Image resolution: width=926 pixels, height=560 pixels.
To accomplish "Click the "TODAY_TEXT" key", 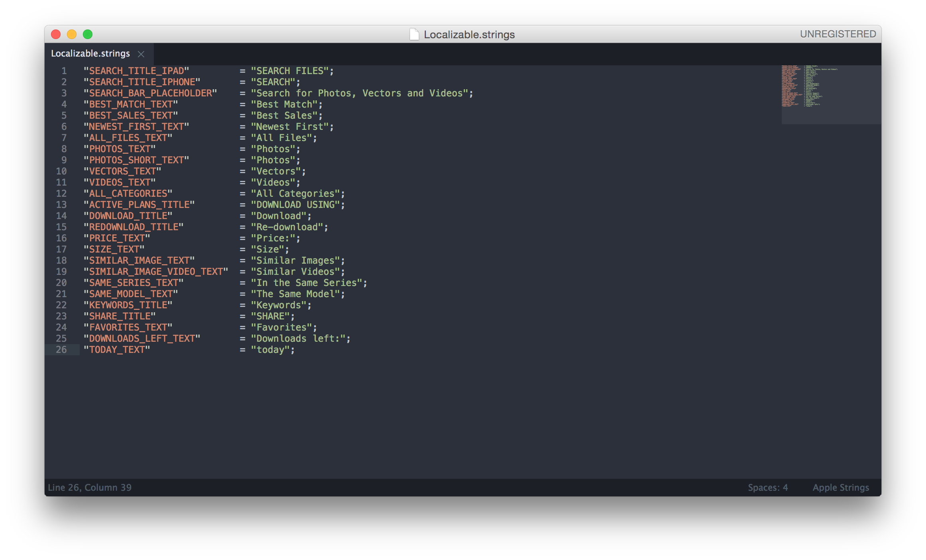I will click(117, 349).
